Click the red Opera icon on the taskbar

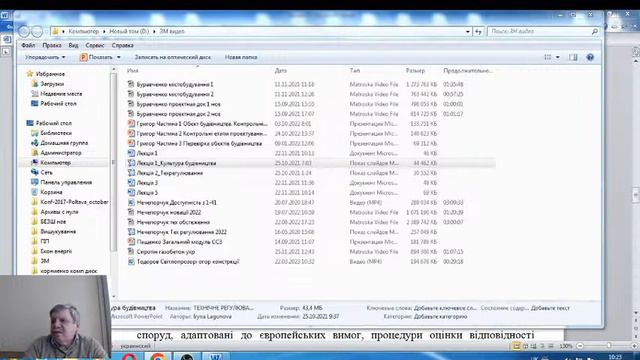129,356
